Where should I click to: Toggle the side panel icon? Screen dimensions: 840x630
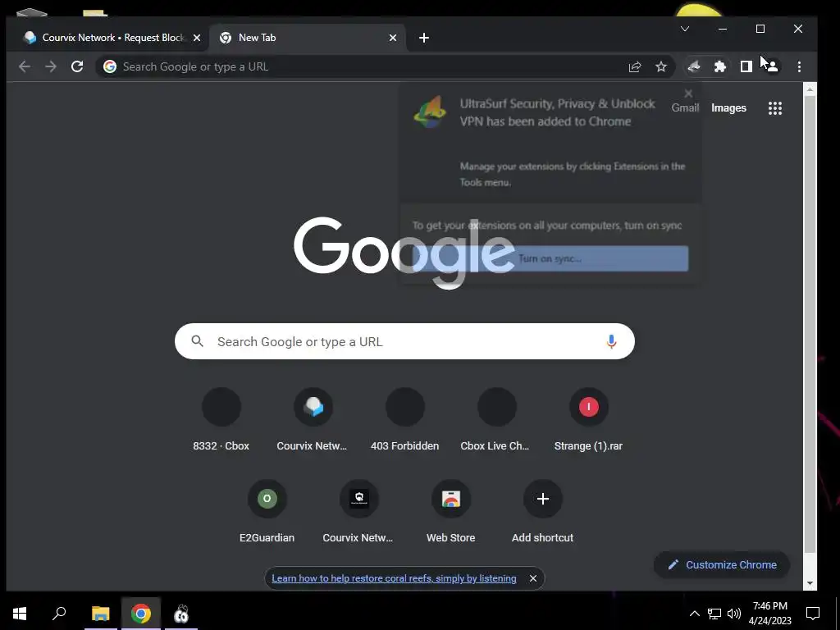(x=746, y=66)
